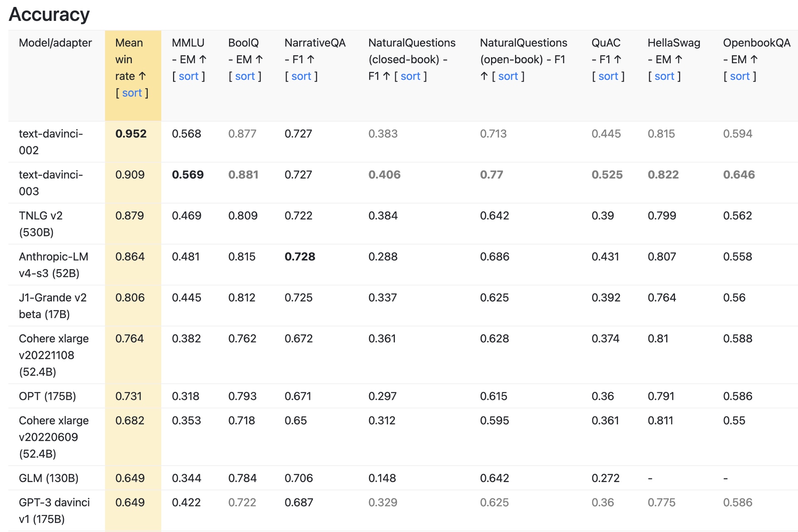Viewport: 798px width, 532px height.
Task: Click the bold 0.406 closed-book score
Action: click(384, 175)
